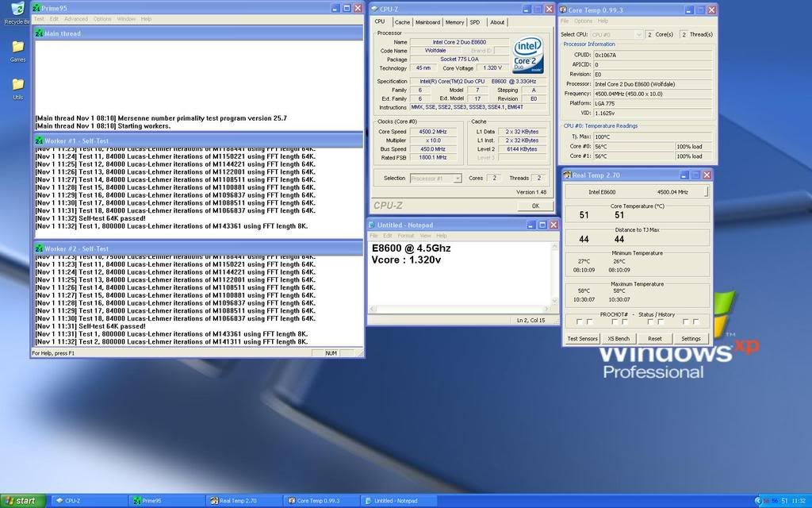Open the Options menu in Prime95
812x508 pixels.
click(102, 19)
